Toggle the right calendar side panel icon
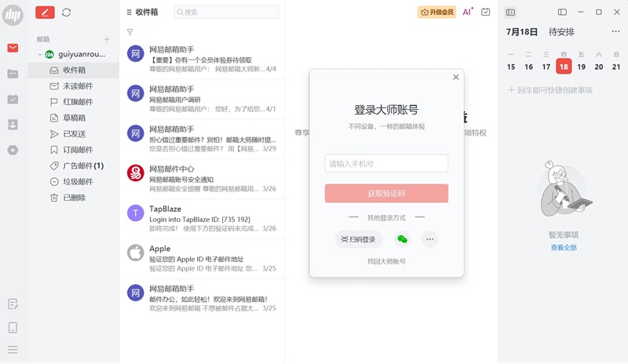628x364 pixels. (x=510, y=12)
